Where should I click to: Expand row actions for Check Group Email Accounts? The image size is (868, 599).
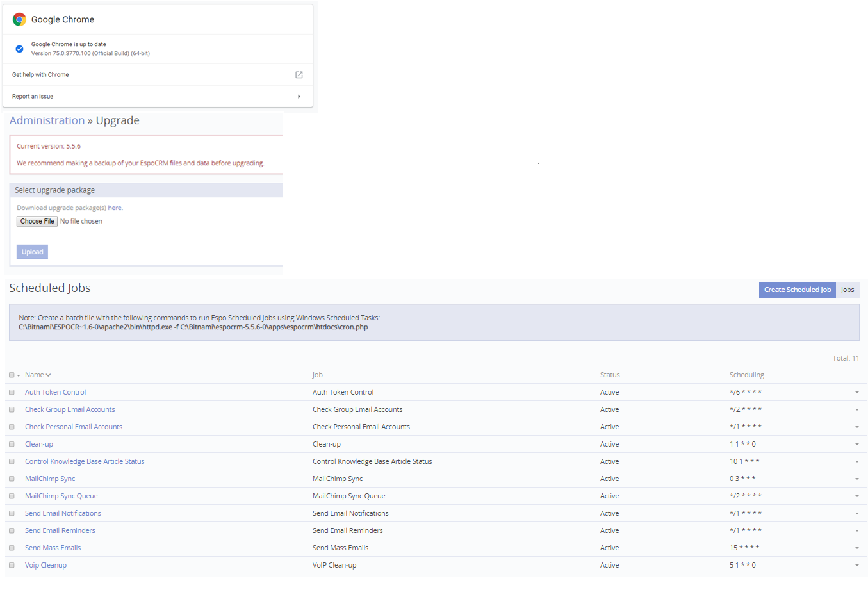(x=857, y=410)
